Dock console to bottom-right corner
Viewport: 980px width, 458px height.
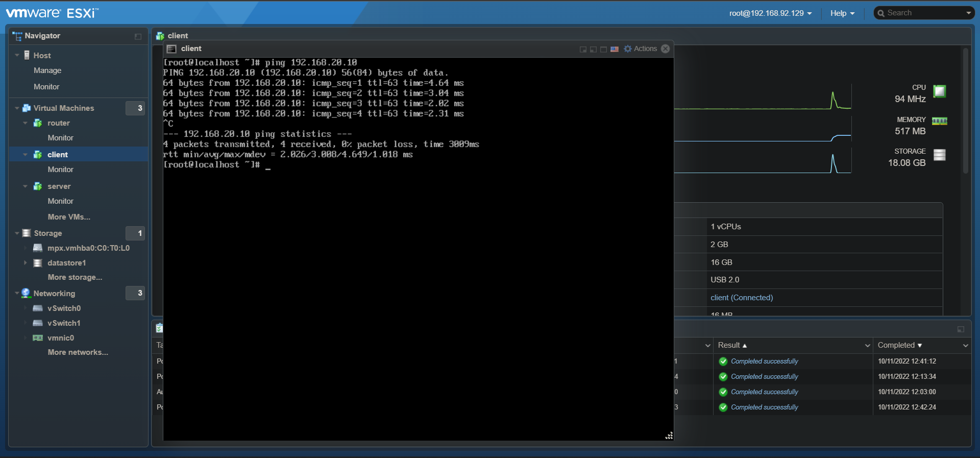583,50
